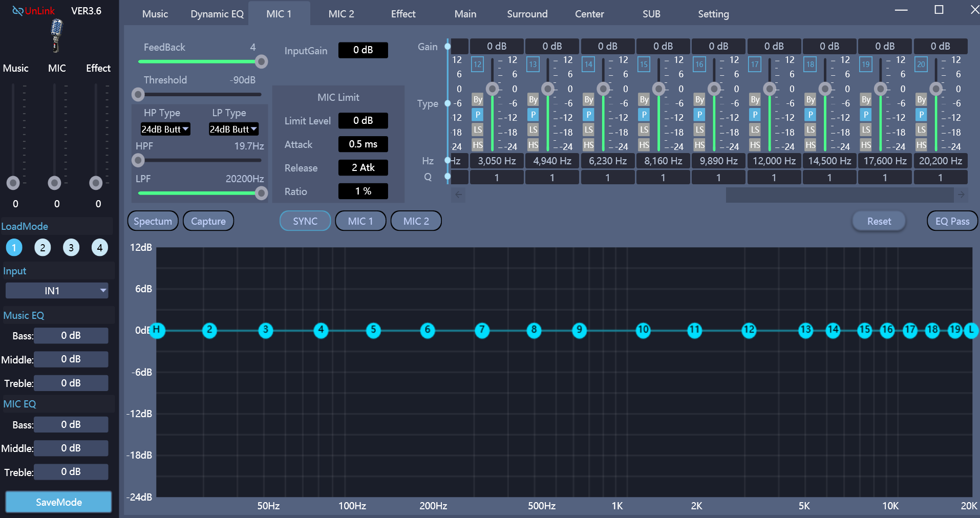Click the microphone image in the sidebar
Image resolution: width=980 pixels, height=518 pixels.
[x=56, y=36]
